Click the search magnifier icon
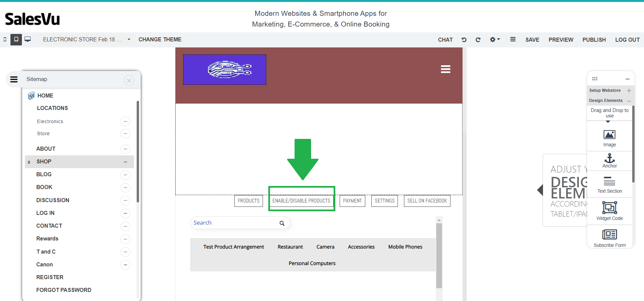 (282, 223)
